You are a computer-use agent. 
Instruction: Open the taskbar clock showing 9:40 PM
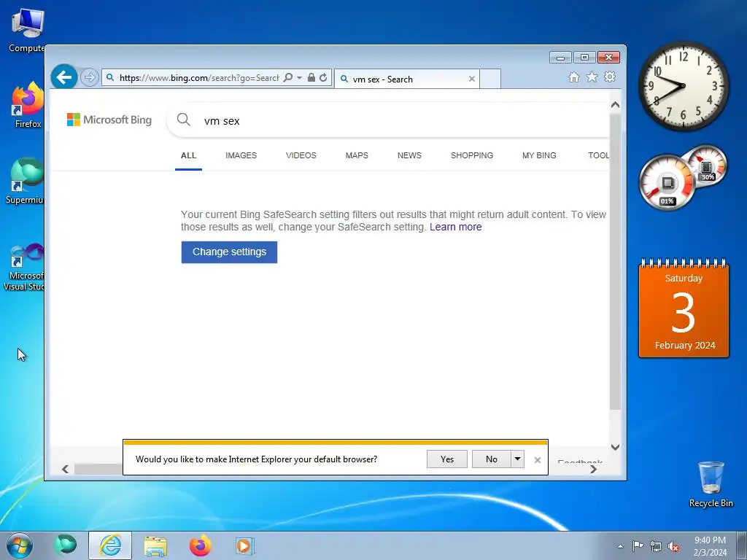pyautogui.click(x=710, y=545)
